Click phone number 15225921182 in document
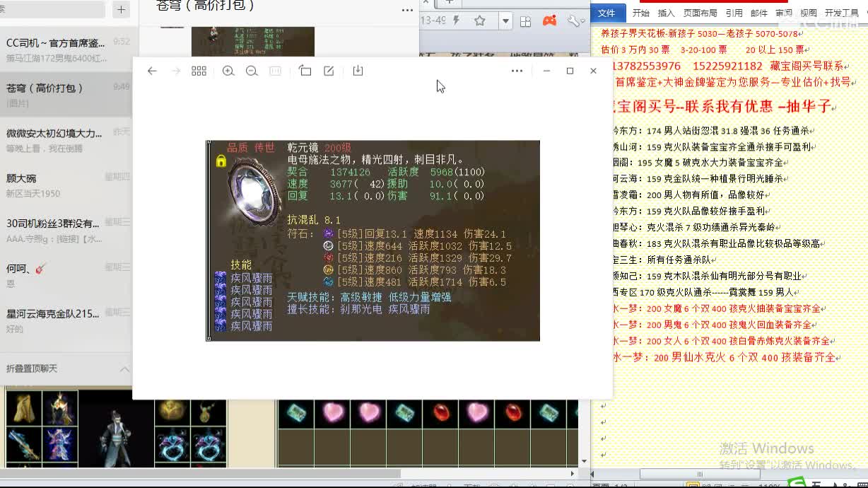The image size is (868, 488). coord(727,66)
